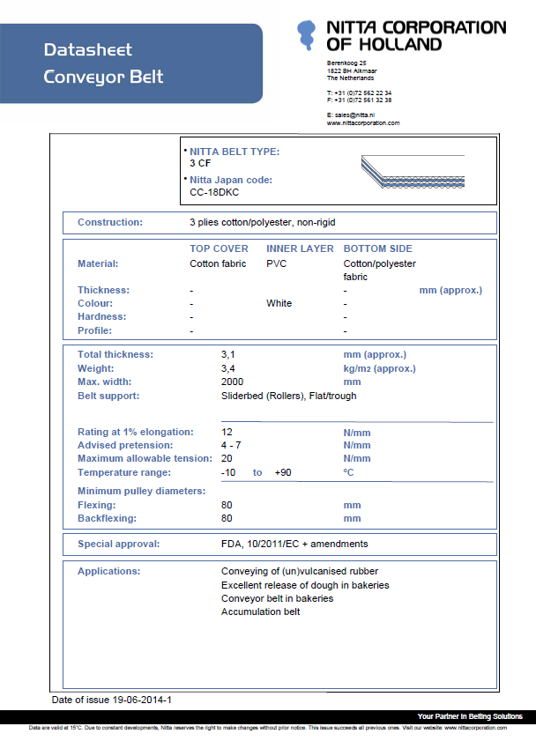Click the 'Belt support:' label
The image size is (536, 756).
[x=108, y=396]
